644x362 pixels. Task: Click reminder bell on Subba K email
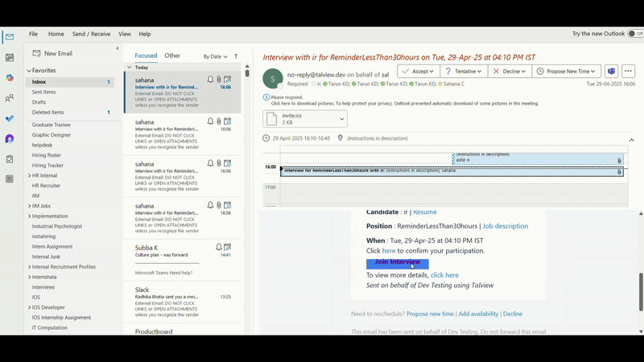pyautogui.click(x=219, y=247)
